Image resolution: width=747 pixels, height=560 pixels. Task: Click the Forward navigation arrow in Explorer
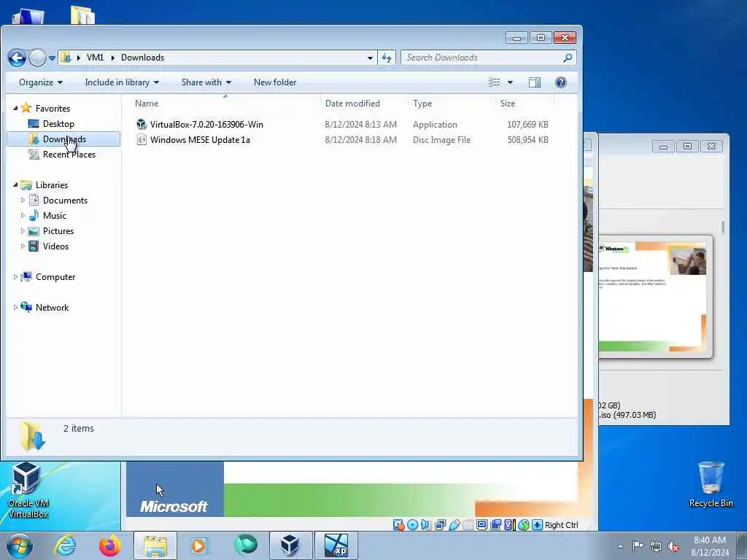pyautogui.click(x=37, y=58)
